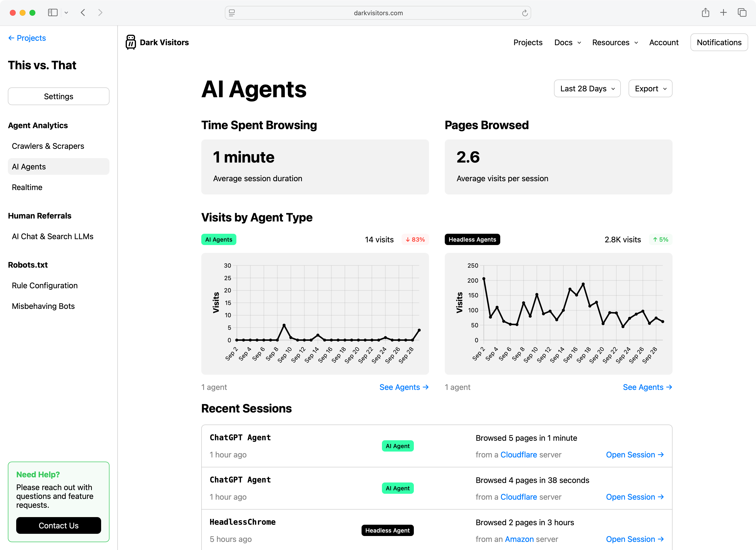
Task: Open Session for the HeadlessChrome visit
Action: click(x=635, y=539)
